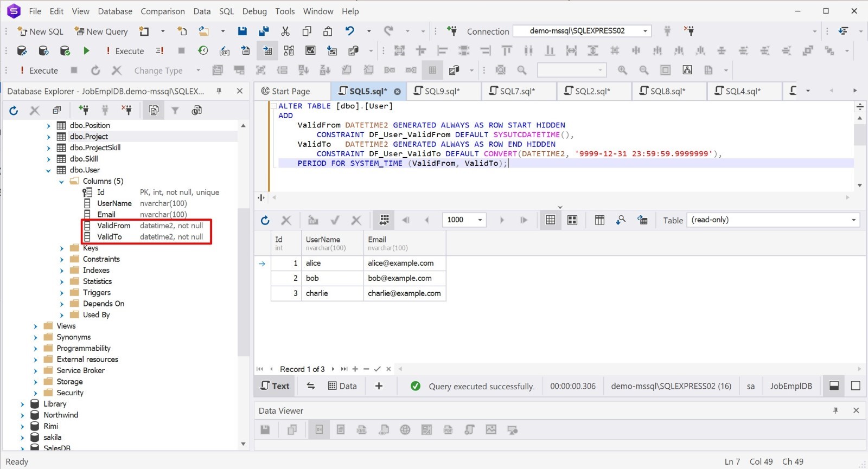Open the page size 1000 dropdown

point(480,220)
